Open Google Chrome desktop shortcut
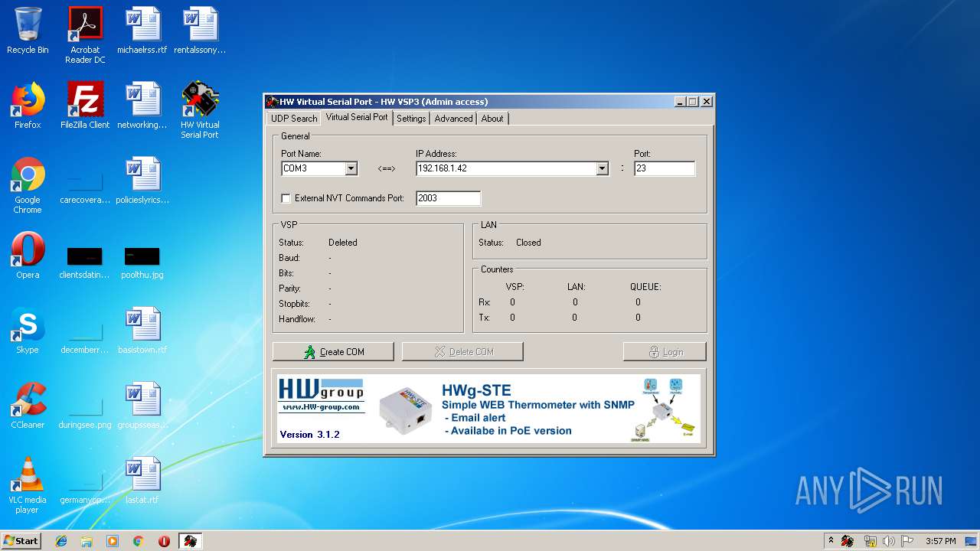 pyautogui.click(x=28, y=185)
